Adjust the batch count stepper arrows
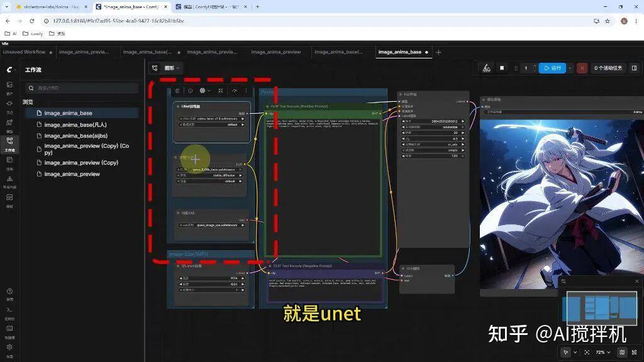This screenshot has width=644, height=362. pyautogui.click(x=535, y=68)
